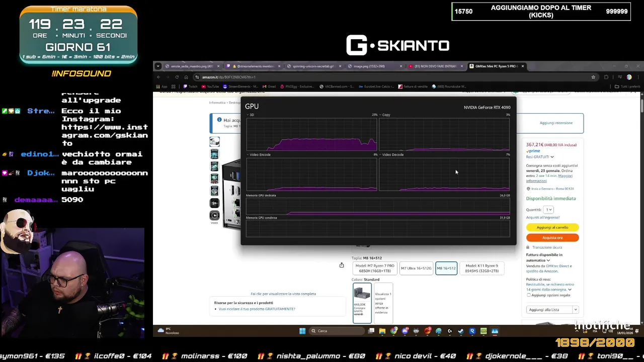Click the Acquisti all'ingrosso? link
The width and height of the screenshot is (644, 362).
tap(543, 218)
